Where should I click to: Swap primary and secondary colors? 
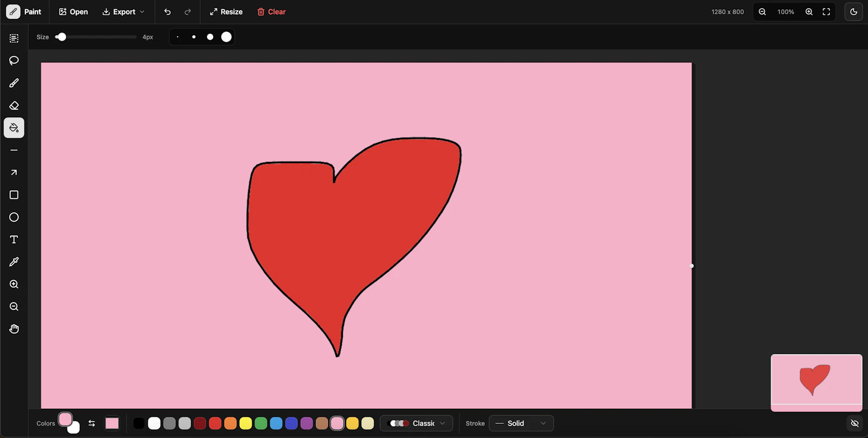point(92,423)
